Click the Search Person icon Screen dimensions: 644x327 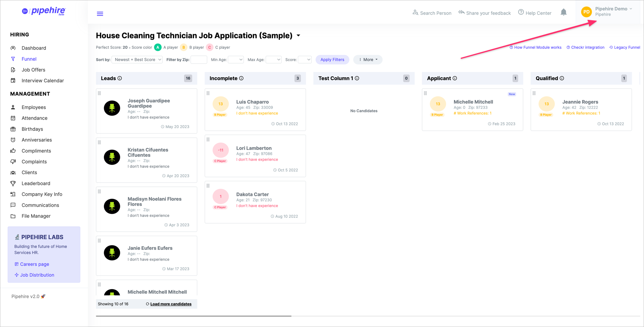click(415, 12)
